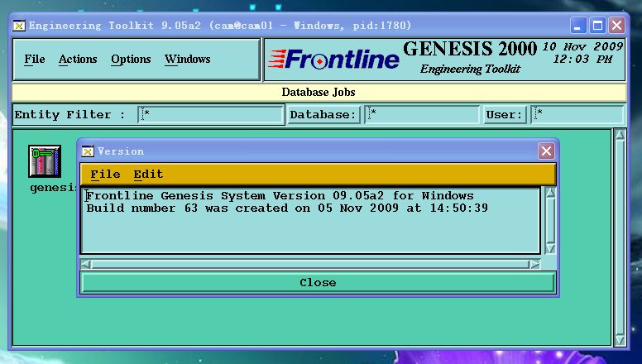Click version text area scroll down arrow
This screenshot has width=642, height=364.
pyautogui.click(x=550, y=248)
